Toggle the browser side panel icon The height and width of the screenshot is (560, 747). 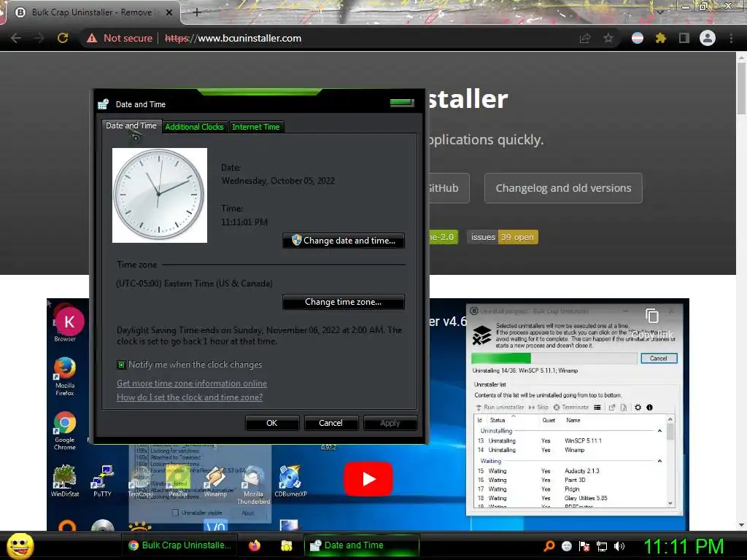pyautogui.click(x=684, y=38)
